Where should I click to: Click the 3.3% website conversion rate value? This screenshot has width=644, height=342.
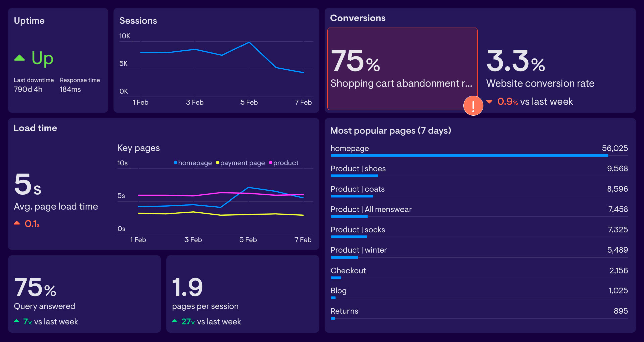(516, 61)
